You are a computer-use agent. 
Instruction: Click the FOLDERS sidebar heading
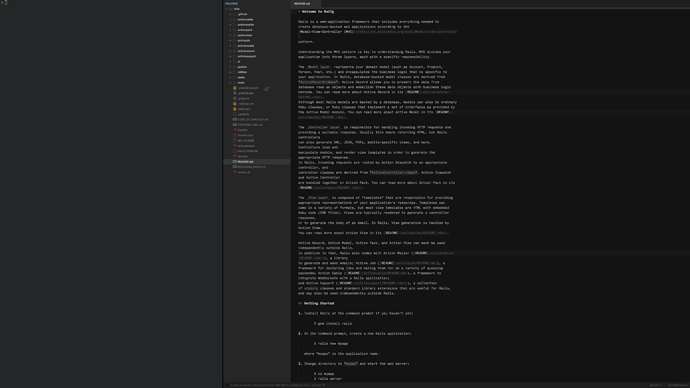[231, 4]
